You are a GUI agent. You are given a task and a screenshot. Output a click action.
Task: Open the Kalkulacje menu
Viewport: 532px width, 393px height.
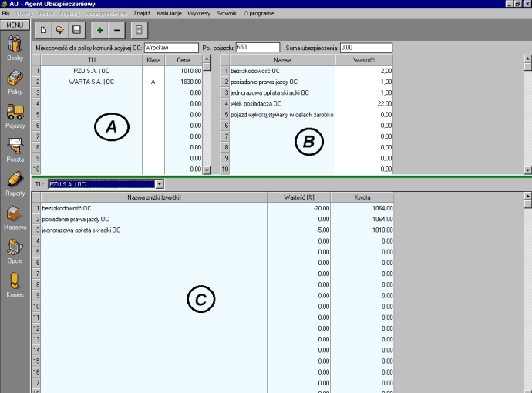tap(169, 14)
